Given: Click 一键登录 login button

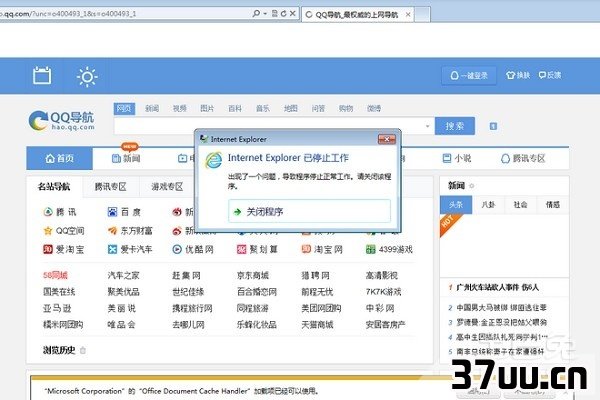Looking at the screenshot, I should (x=469, y=75).
